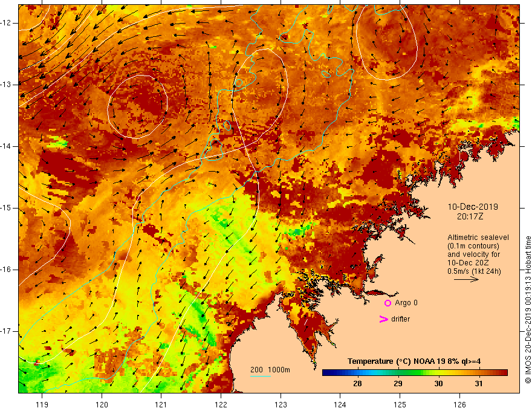Click the latitude -13 axis label

[6, 85]
